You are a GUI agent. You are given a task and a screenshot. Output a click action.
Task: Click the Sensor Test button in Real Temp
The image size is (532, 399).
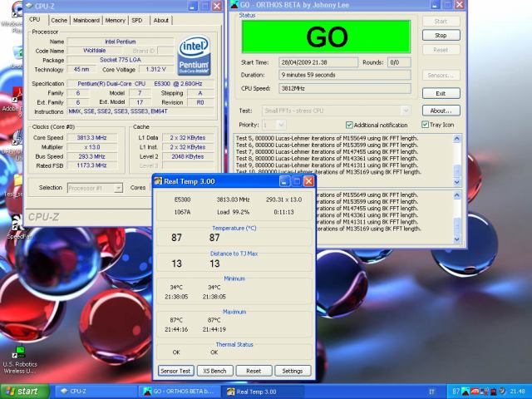click(175, 371)
